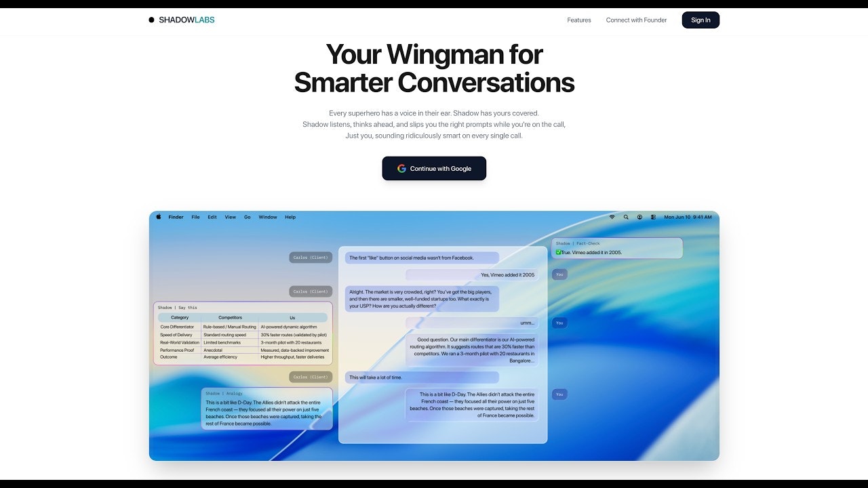The image size is (868, 488).
Task: Click 'Limited benchmarks' cell
Action: point(222,342)
